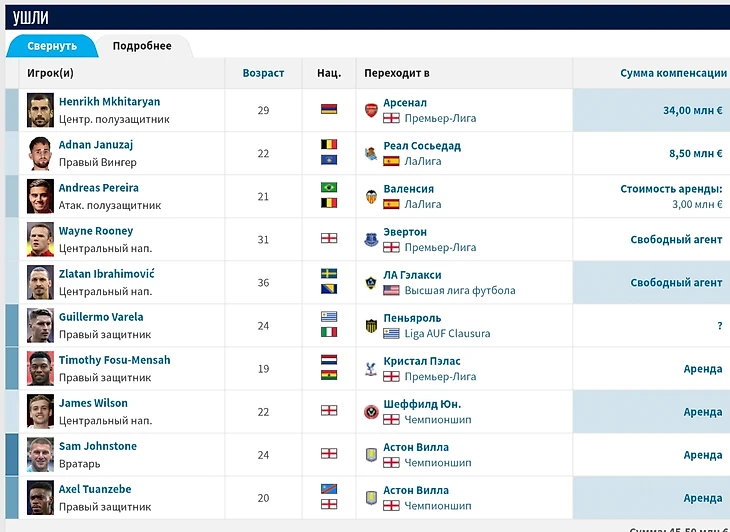Open the Подробнее tab
Image resolution: width=730 pixels, height=532 pixels.
click(x=142, y=46)
